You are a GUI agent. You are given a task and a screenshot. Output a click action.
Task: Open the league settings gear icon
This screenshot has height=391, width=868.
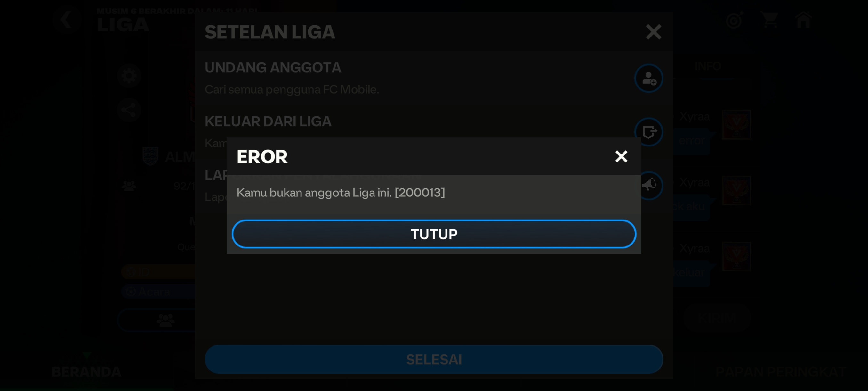(x=129, y=75)
